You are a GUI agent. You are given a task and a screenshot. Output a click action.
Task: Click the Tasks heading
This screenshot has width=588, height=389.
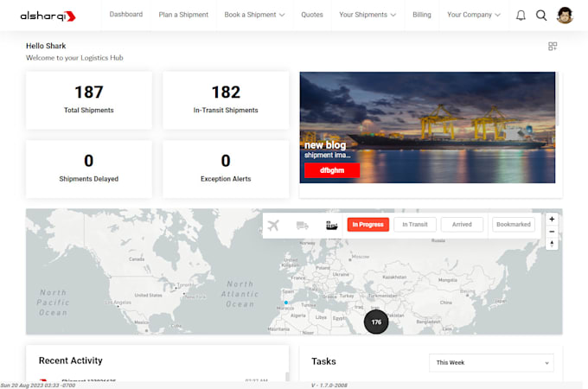point(323,361)
